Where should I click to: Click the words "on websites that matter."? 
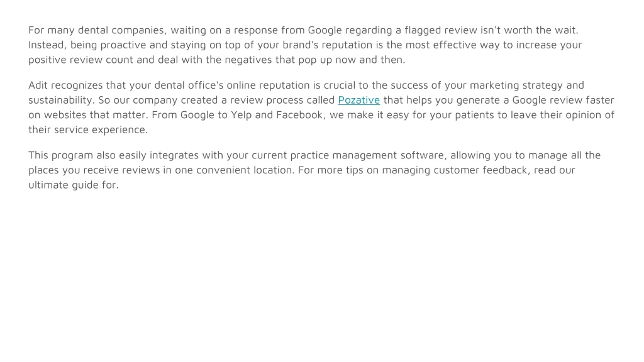tap(88, 115)
